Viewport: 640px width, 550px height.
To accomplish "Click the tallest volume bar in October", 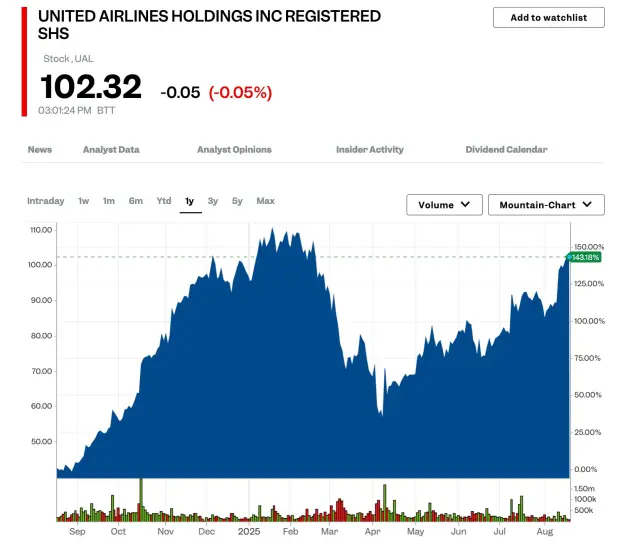I will tap(141, 500).
